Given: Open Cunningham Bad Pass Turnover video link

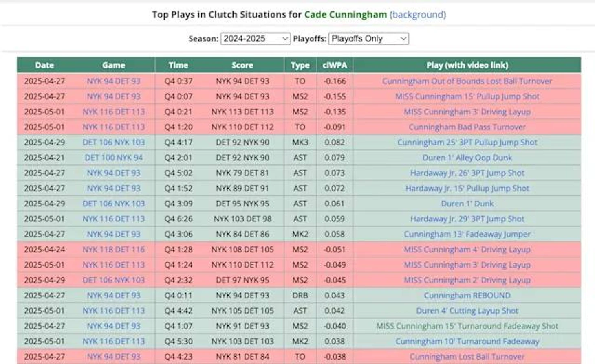Looking at the screenshot, I should point(467,127).
